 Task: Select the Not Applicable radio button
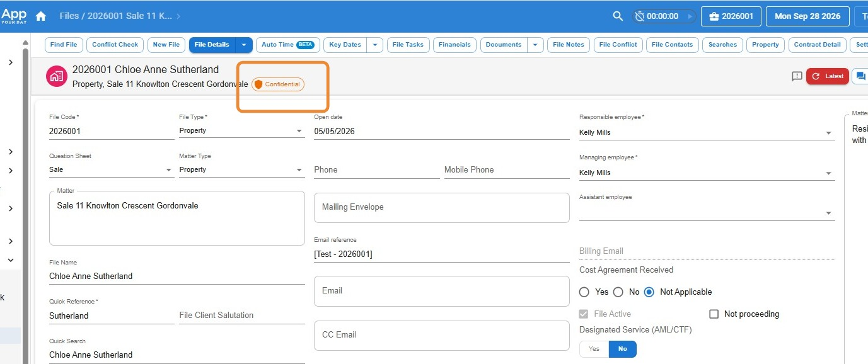[x=649, y=292]
